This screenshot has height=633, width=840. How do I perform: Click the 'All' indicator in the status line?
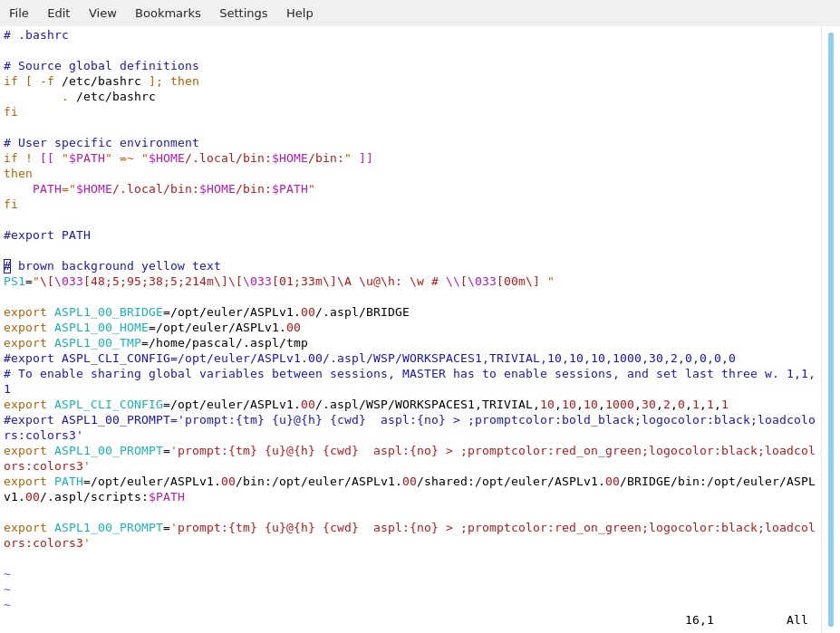[797, 620]
